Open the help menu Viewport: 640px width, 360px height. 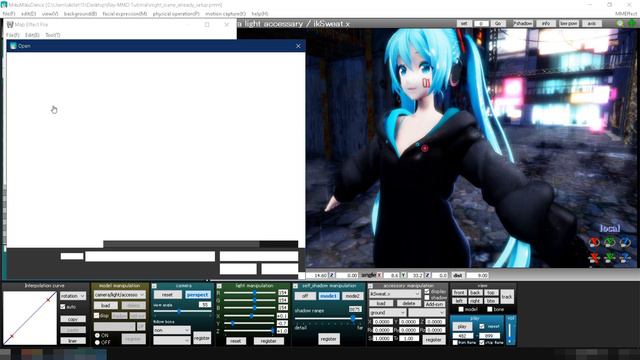click(x=260, y=14)
